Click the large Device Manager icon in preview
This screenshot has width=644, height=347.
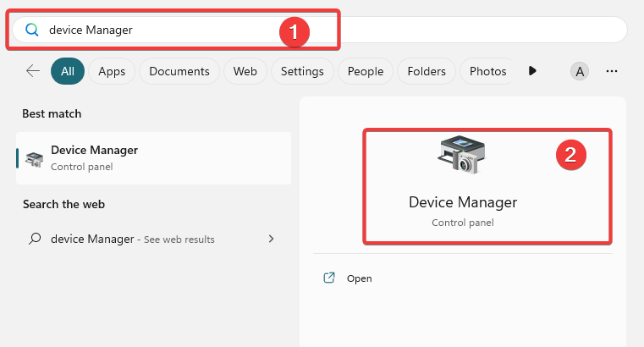[x=462, y=154]
